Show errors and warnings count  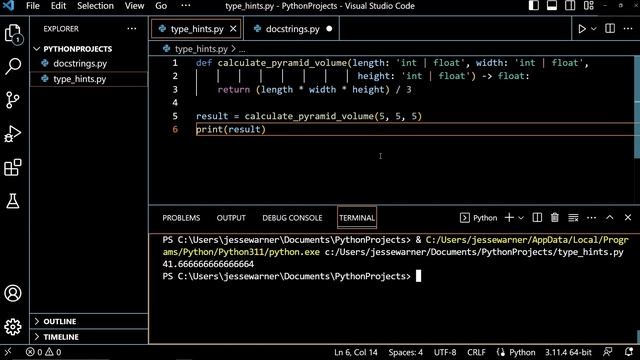click(43, 352)
